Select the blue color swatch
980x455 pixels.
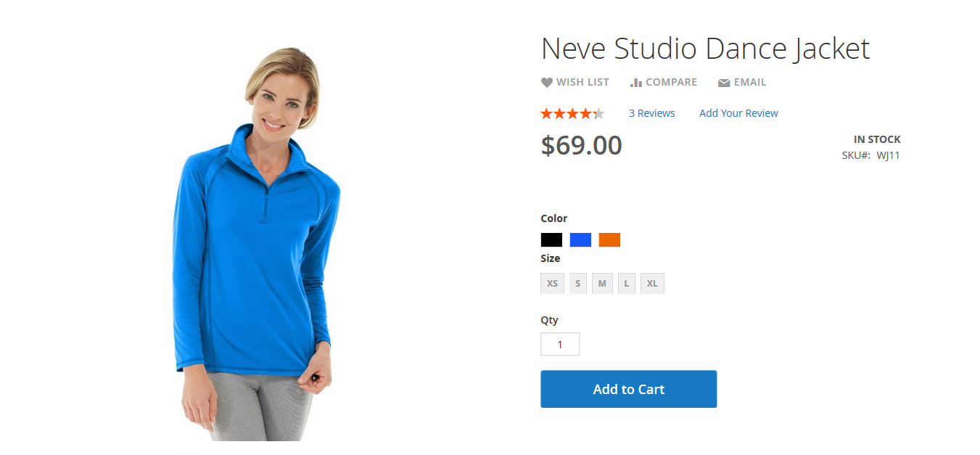(580, 240)
